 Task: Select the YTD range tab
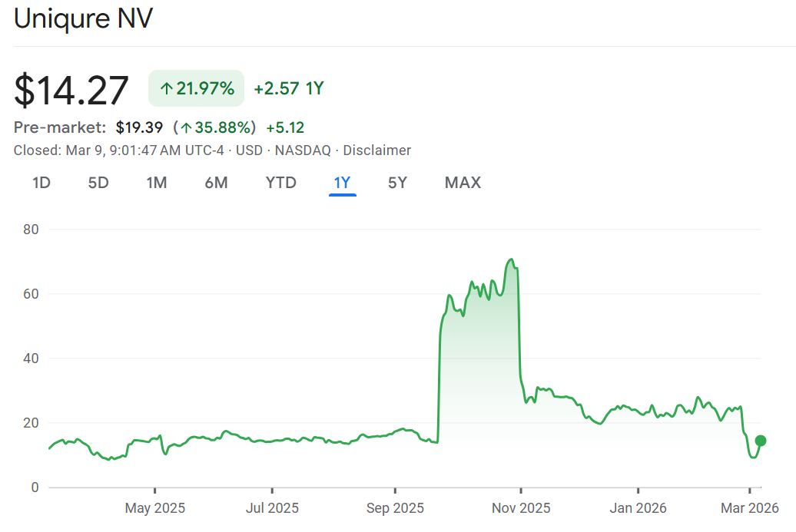click(x=280, y=183)
